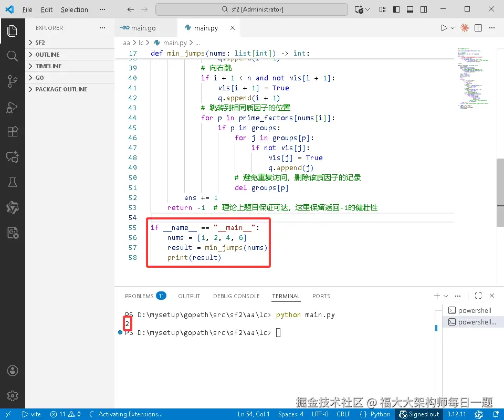Go forward with the navigation arrow
The image size is (504, 420).
(x=145, y=9)
